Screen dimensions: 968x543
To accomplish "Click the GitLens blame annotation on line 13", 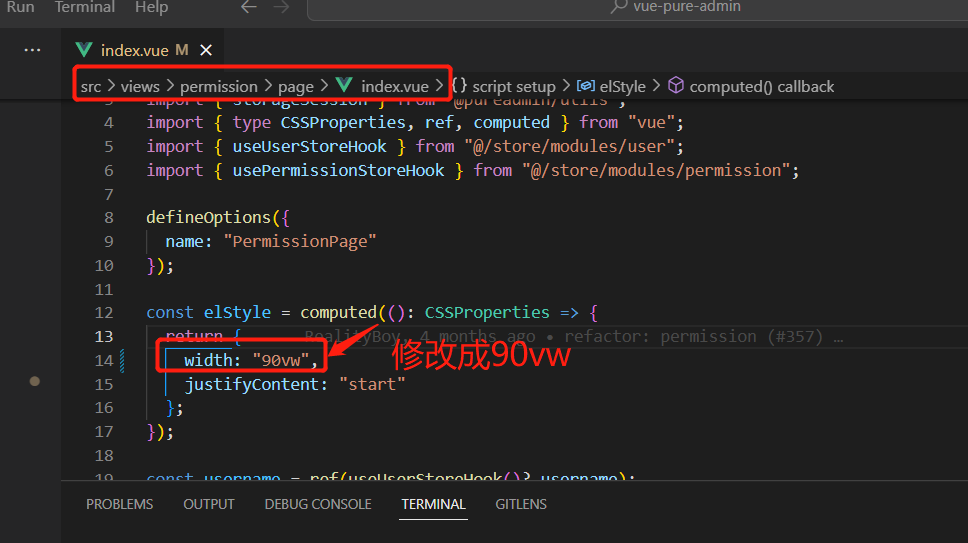I will (574, 336).
